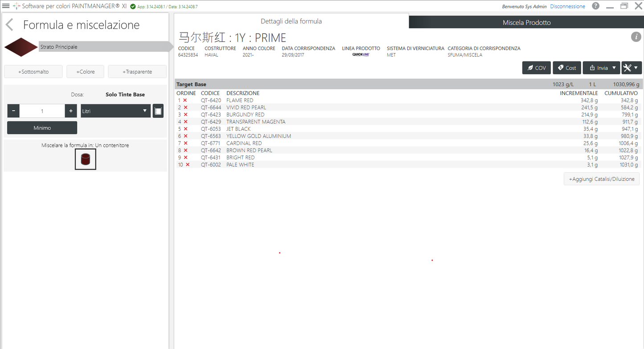Click the Quickline product line logo
This screenshot has width=644, height=349.
tap(361, 54)
